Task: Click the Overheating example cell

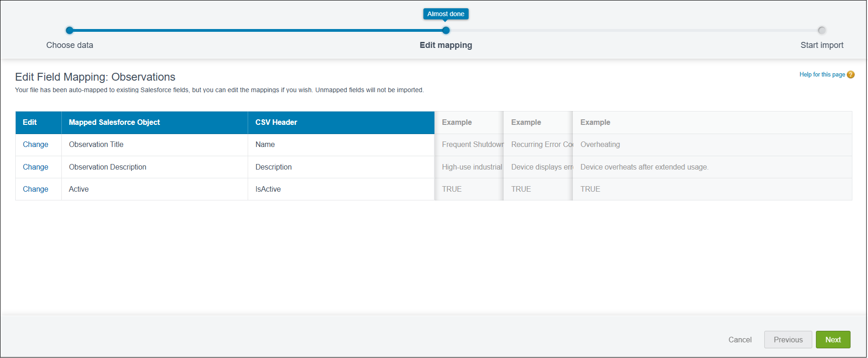Action: point(713,145)
